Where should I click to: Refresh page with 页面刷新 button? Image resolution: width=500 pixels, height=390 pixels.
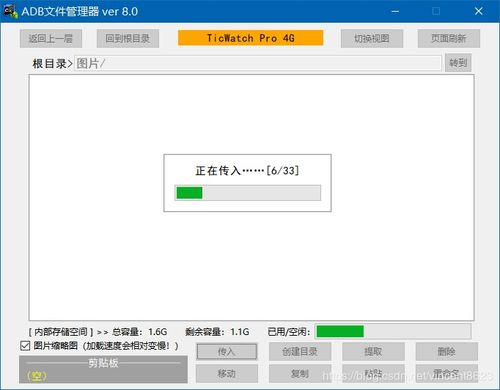(449, 39)
